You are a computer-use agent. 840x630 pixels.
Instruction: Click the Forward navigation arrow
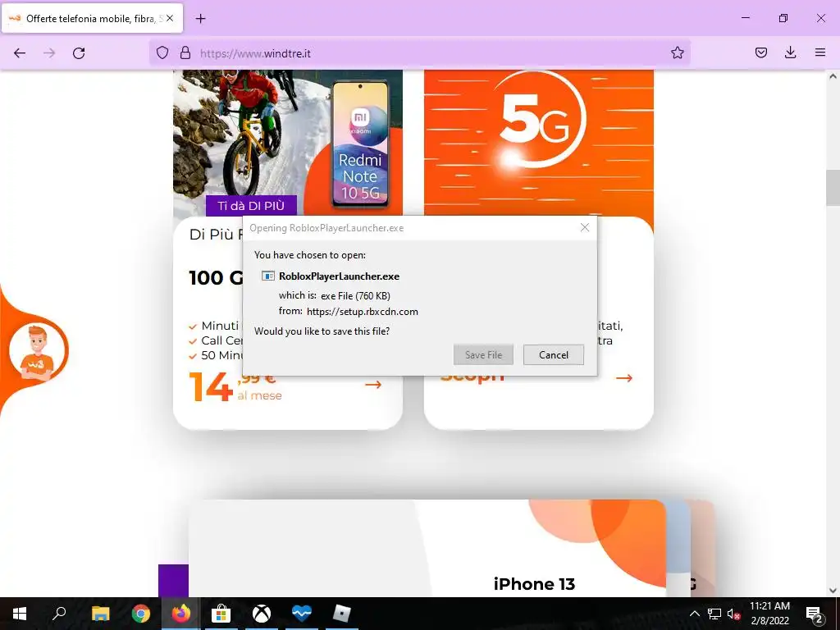coord(49,53)
